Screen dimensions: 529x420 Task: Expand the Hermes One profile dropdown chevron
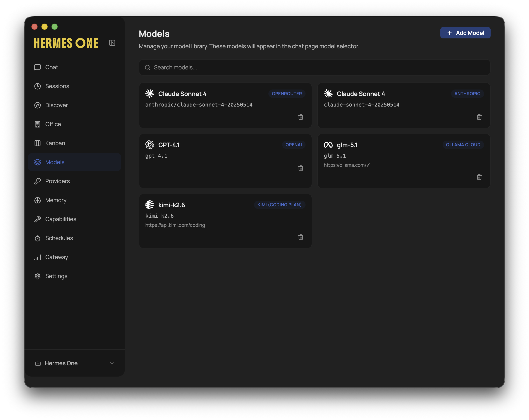click(112, 363)
